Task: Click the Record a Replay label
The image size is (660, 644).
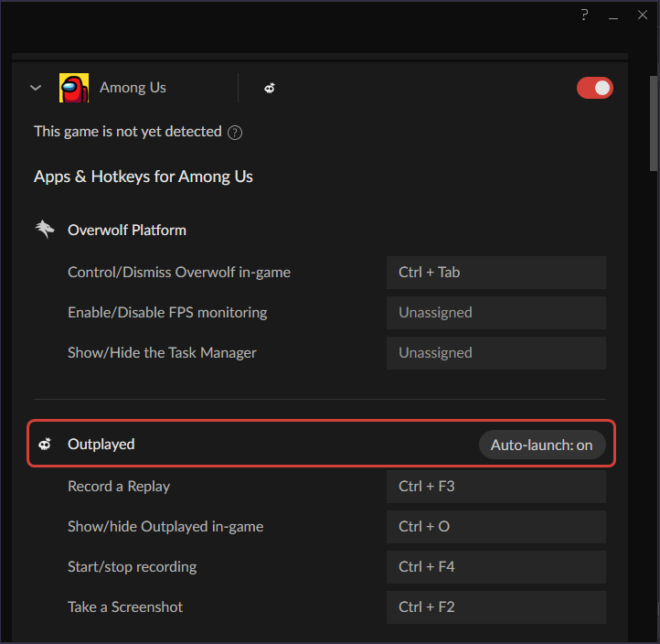Action: click(x=119, y=487)
